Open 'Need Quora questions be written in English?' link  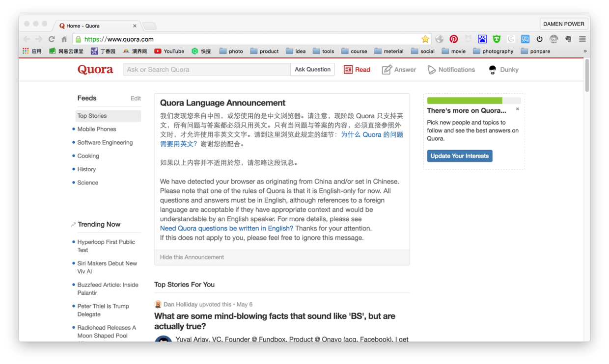click(x=226, y=229)
